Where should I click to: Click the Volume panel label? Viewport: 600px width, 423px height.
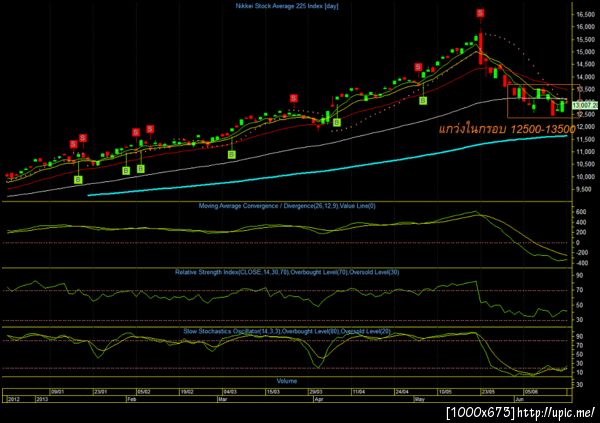287,381
